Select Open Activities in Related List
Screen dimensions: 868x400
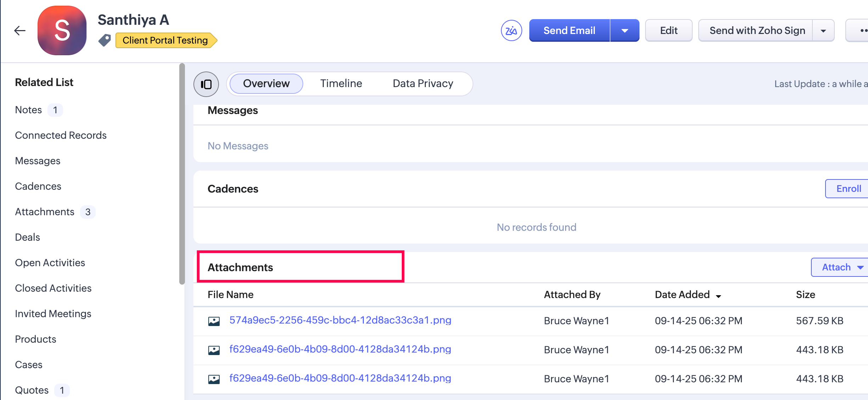point(50,263)
